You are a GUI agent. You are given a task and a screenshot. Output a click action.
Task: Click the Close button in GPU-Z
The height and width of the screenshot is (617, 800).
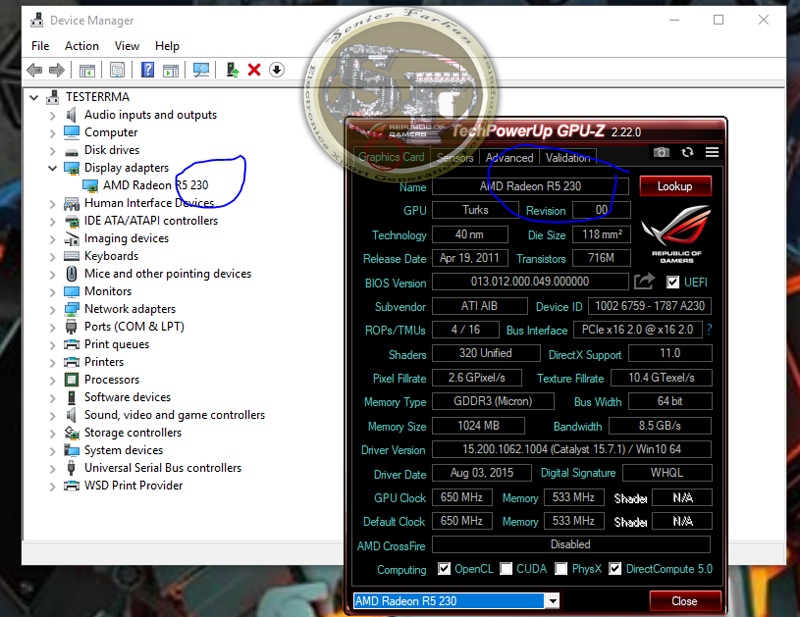click(685, 601)
